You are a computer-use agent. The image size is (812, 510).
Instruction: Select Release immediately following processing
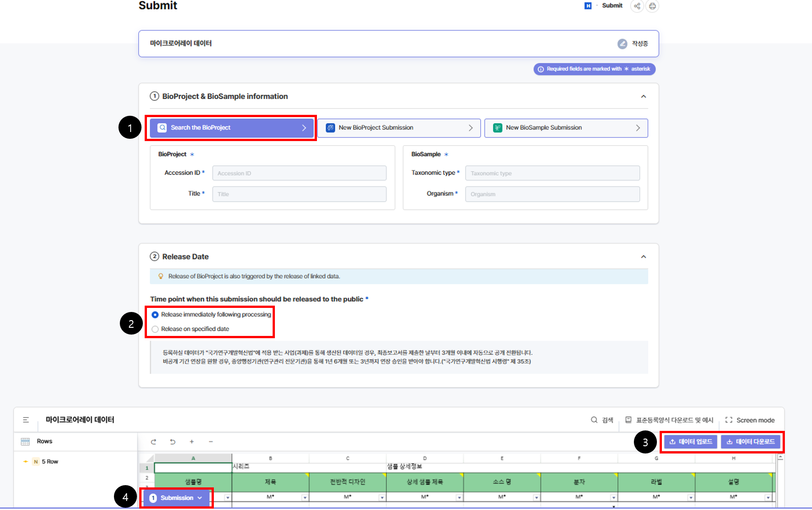(x=155, y=315)
